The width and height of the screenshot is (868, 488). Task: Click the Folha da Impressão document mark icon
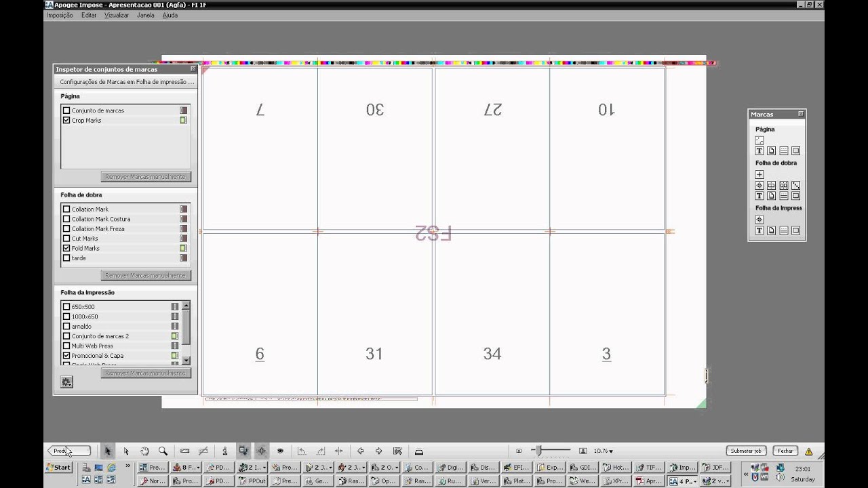(x=772, y=230)
